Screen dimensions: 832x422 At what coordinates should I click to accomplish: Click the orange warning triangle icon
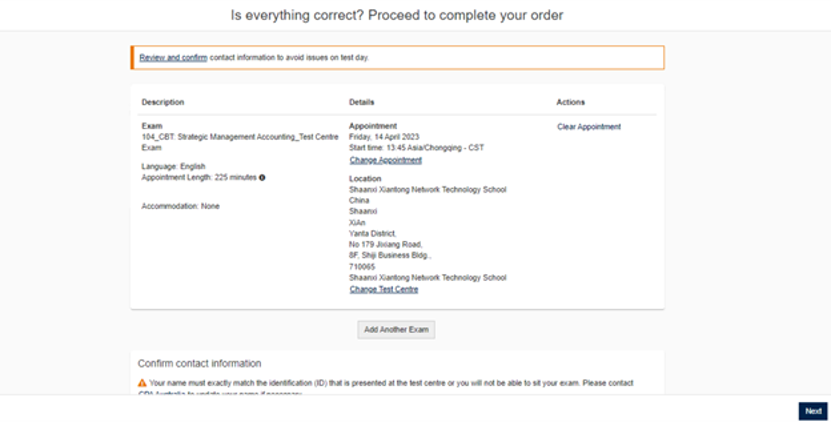coord(142,383)
